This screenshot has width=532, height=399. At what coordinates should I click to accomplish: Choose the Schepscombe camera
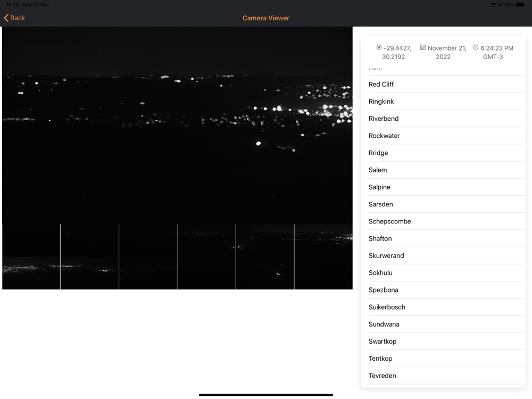click(447, 221)
